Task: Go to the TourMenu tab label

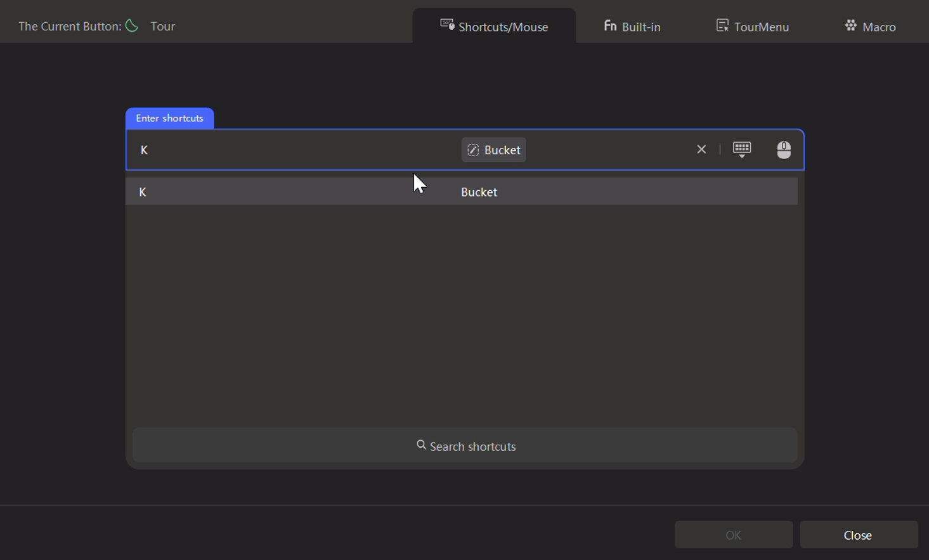Action: click(x=761, y=27)
